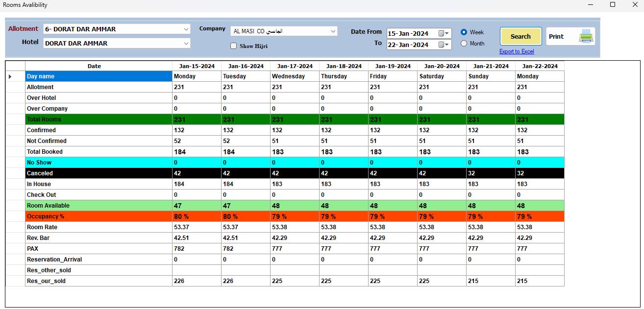Image resolution: width=644 pixels, height=309 pixels.
Task: Select the green Total Rooms row label
Action: (99, 119)
